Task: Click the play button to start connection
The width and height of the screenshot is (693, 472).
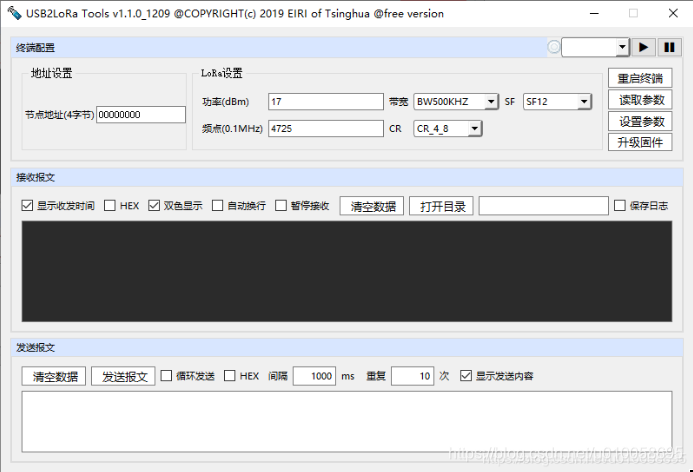Action: coord(644,47)
